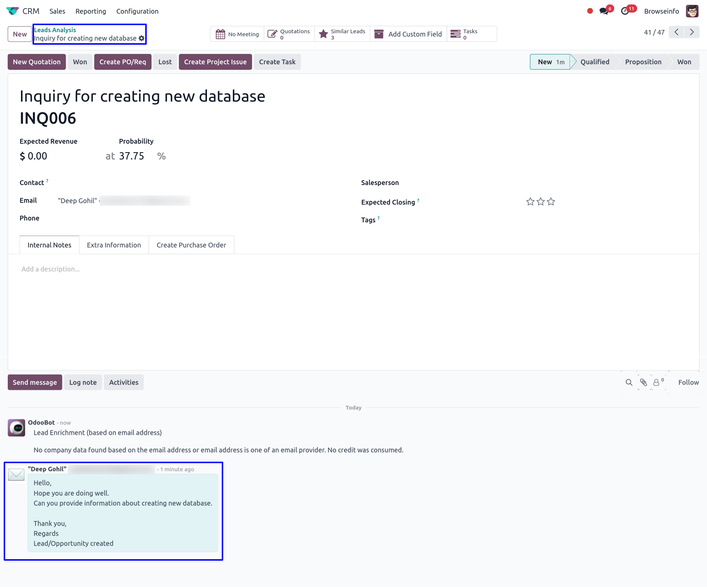Click the New record button
This screenshot has height=588, width=707.
tap(20, 34)
